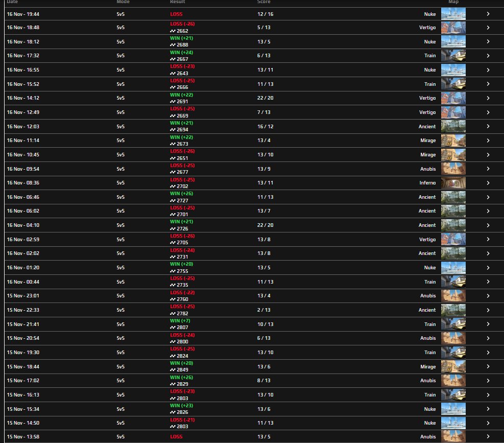The height and width of the screenshot is (443, 504).
Task: Click Elo value 2702
Action: (x=182, y=186)
